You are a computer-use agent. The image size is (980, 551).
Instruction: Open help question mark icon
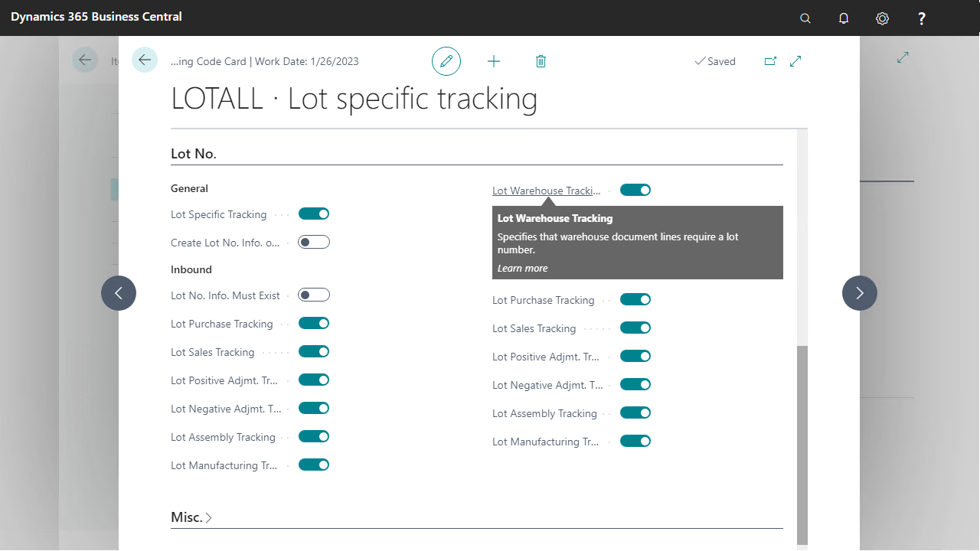(x=922, y=18)
